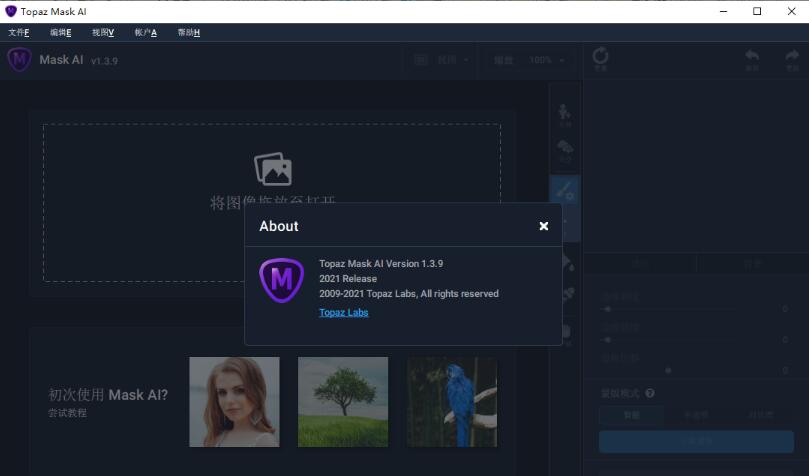Minimize the Topaz Mask AI window

[x=723, y=11]
